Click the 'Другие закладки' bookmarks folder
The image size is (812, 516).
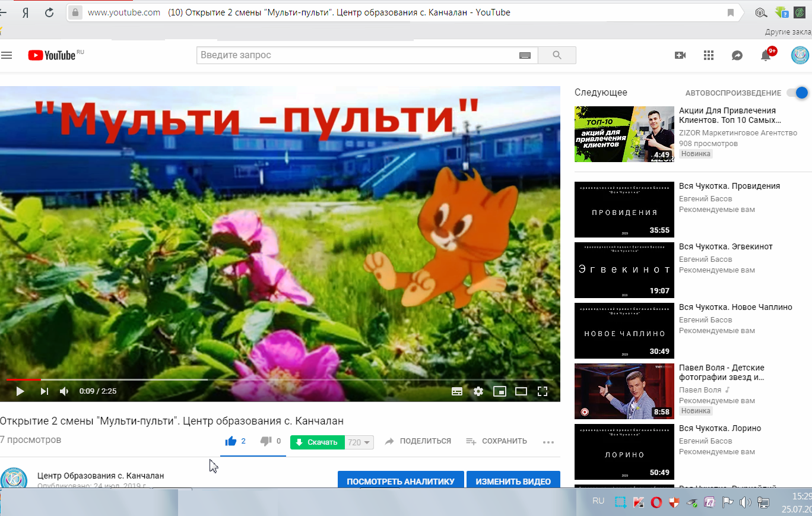[x=788, y=31]
